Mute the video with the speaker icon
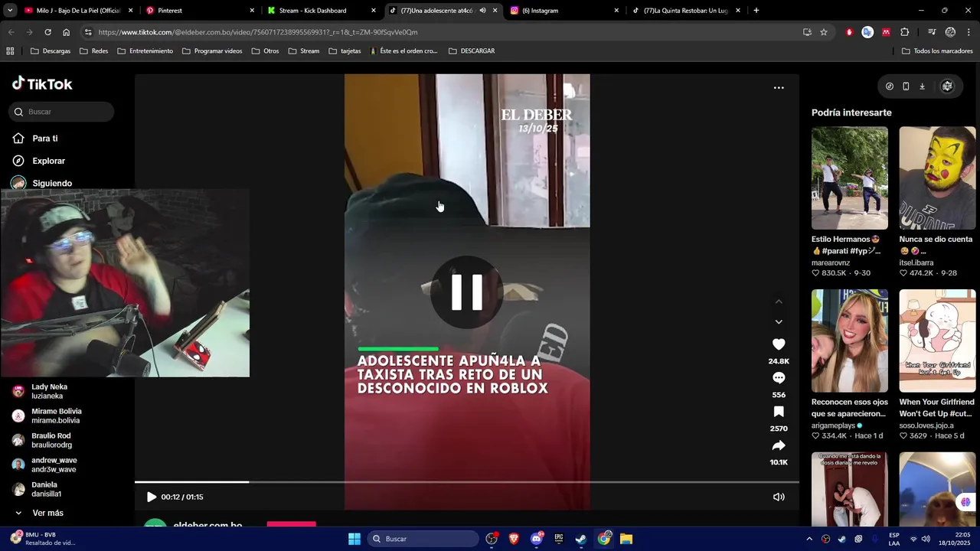This screenshot has width=980, height=551. (779, 497)
